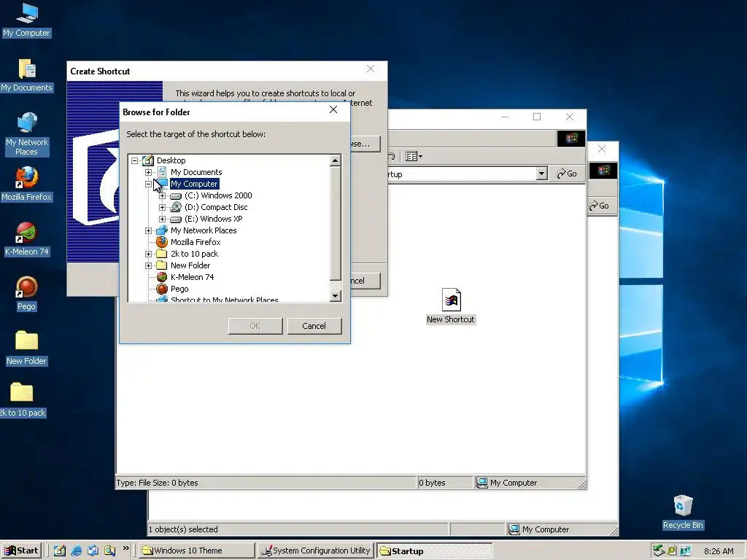Launch K-Meleon 74 desktop shortcut

coord(27,238)
